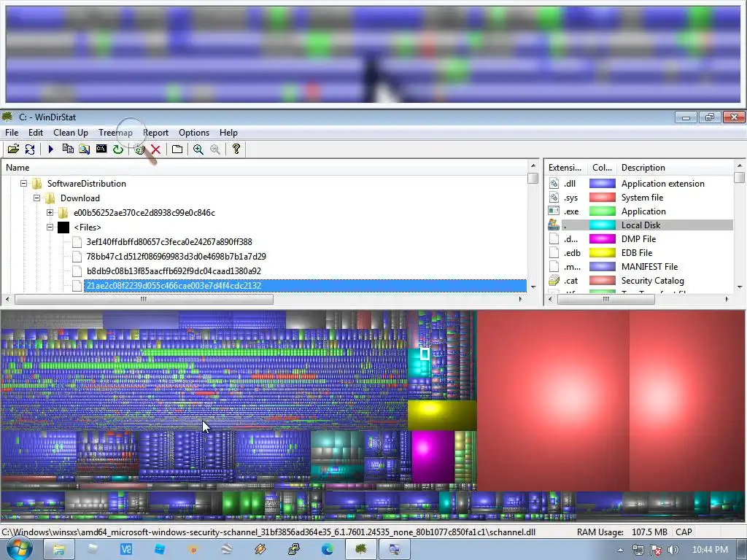
Task: Click the .cat file type icon
Action: [554, 281]
